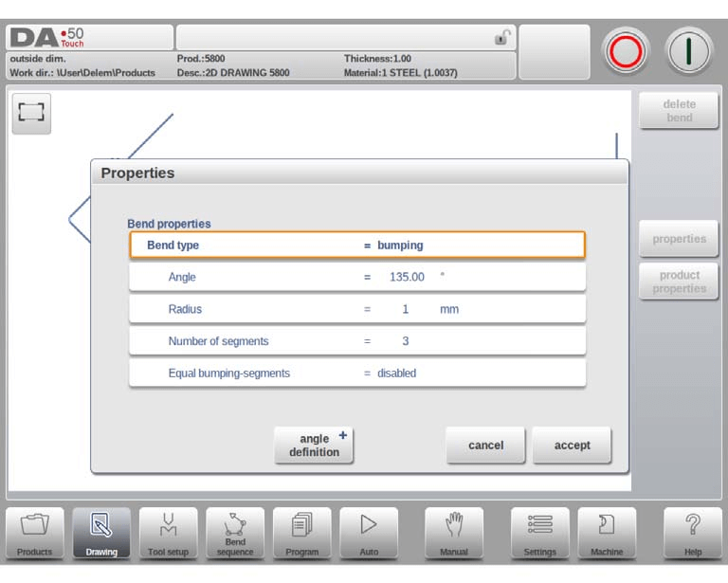The width and height of the screenshot is (728, 583).
Task: Switch to Manual mode hand icon
Action: point(454,534)
